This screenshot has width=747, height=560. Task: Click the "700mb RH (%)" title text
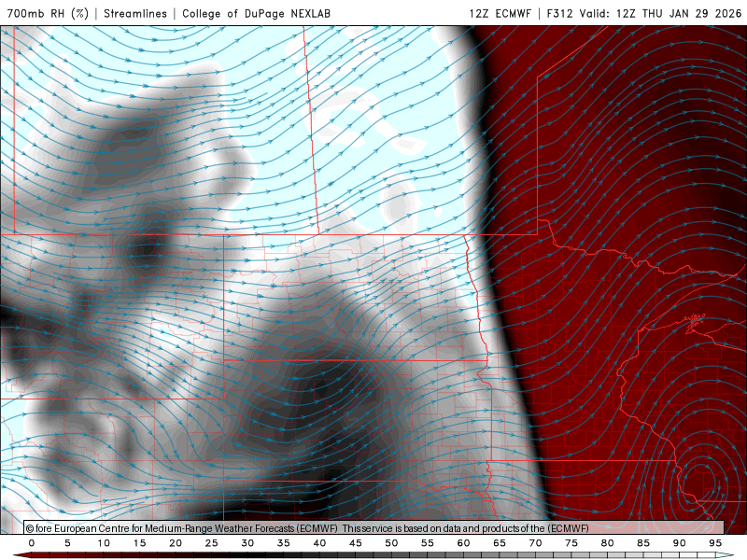[x=49, y=13]
